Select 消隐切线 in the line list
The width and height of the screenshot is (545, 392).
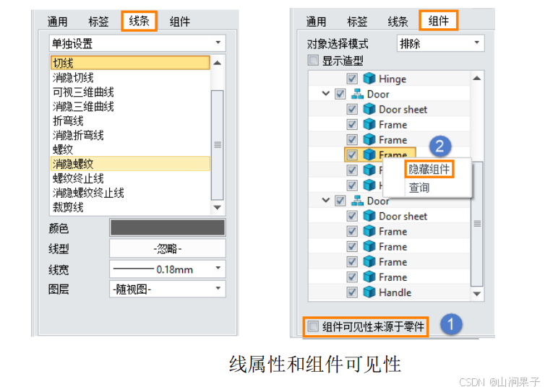[x=130, y=77]
